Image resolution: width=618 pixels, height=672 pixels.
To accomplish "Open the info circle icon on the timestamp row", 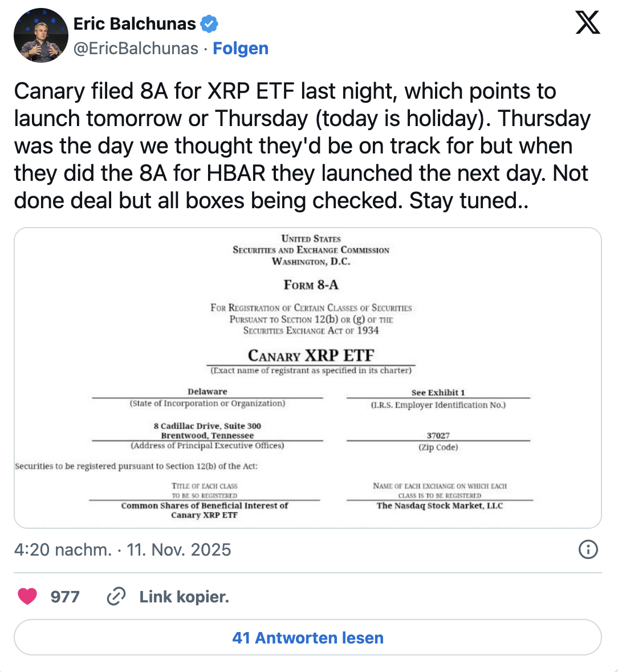I will pos(588,549).
